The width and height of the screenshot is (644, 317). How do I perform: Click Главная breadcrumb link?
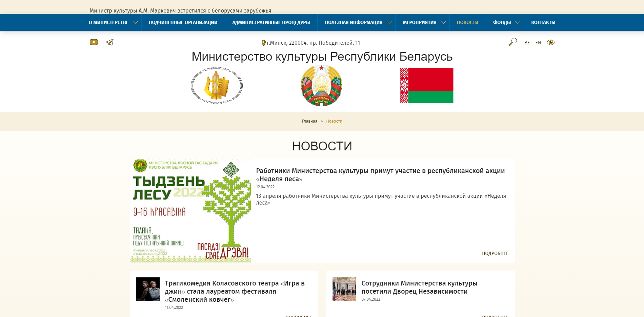pos(309,121)
